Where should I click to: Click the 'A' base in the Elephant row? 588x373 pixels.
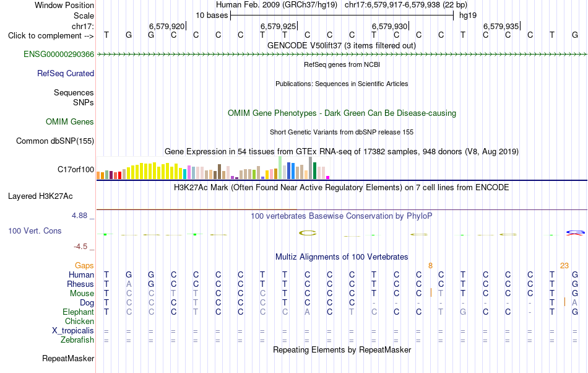pos(307,312)
